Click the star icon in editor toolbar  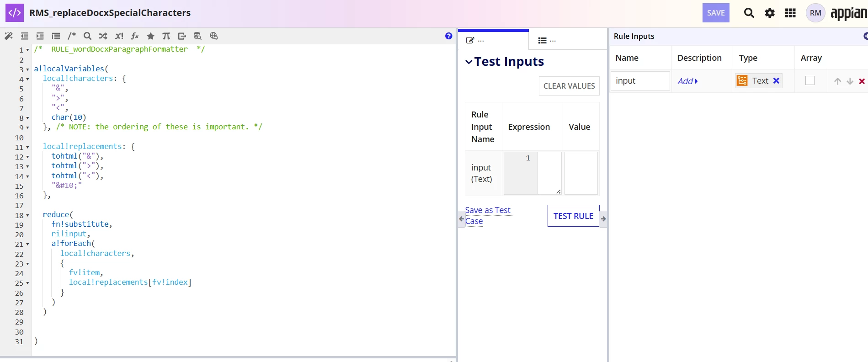[x=150, y=36]
